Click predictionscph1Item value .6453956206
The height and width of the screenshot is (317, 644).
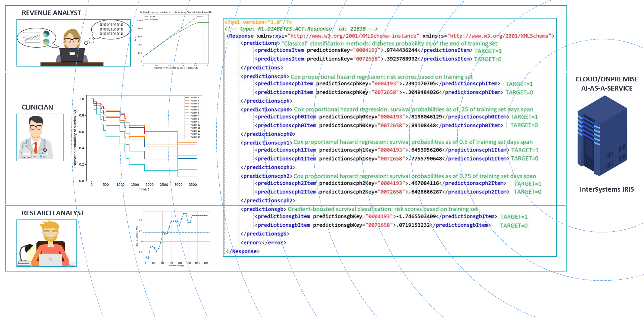(x=425, y=150)
